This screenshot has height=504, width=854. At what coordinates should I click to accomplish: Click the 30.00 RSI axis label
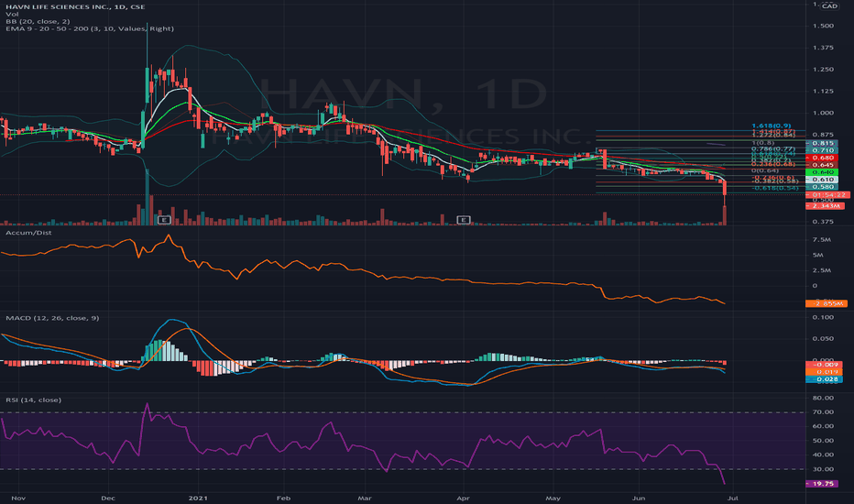click(x=823, y=469)
